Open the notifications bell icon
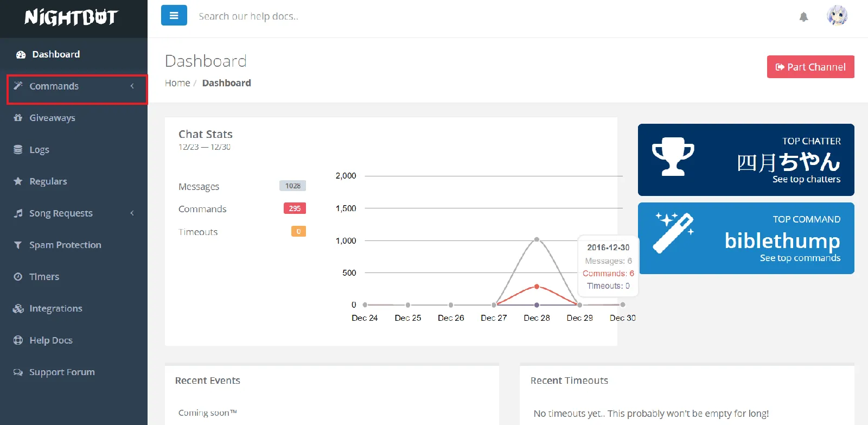 click(803, 17)
